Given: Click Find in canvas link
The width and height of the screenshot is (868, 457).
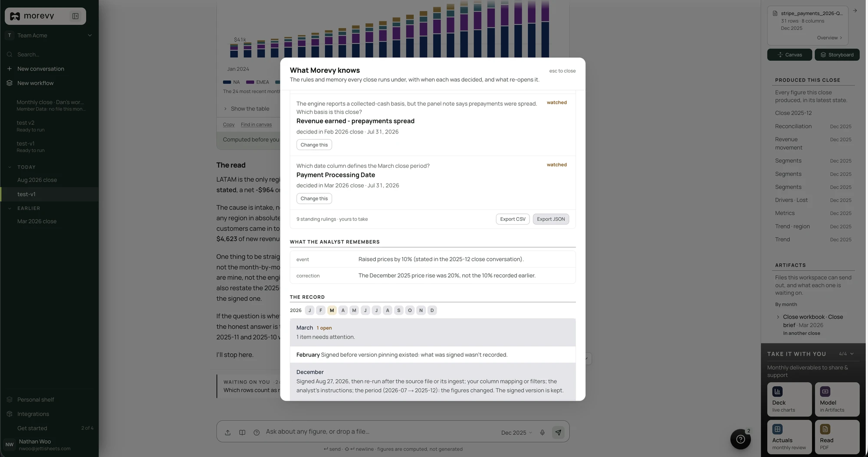Looking at the screenshot, I should point(256,125).
